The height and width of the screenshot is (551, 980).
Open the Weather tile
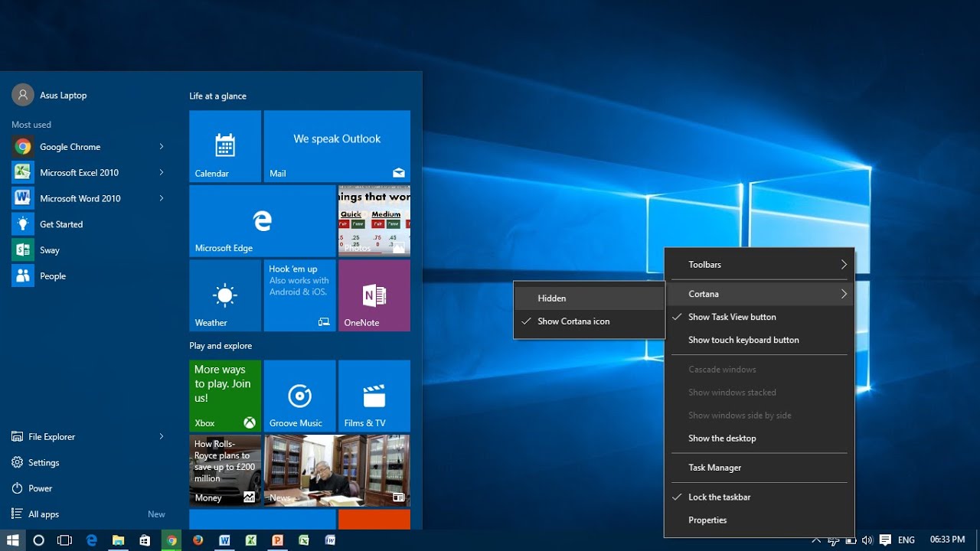click(x=225, y=295)
